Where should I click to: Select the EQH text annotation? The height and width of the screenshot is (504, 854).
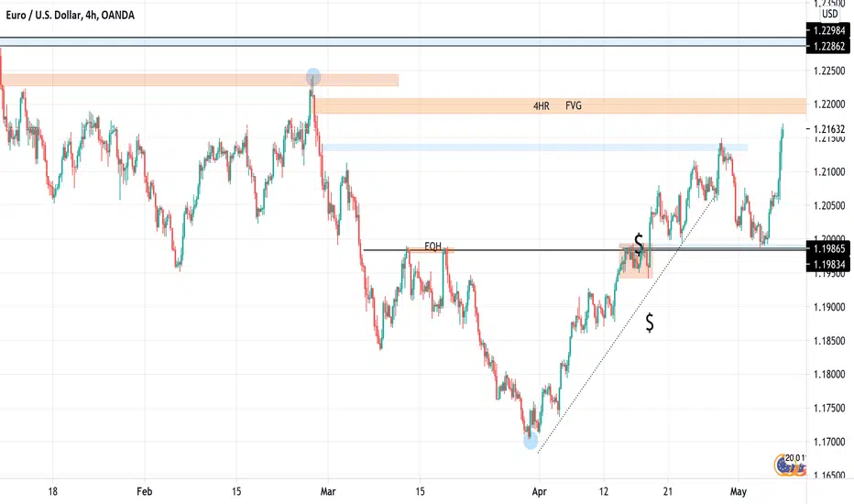(x=433, y=247)
